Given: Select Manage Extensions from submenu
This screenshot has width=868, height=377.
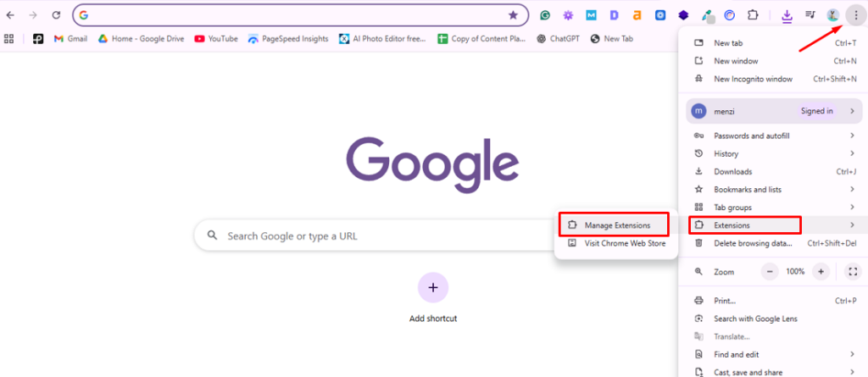Looking at the screenshot, I should point(616,225).
